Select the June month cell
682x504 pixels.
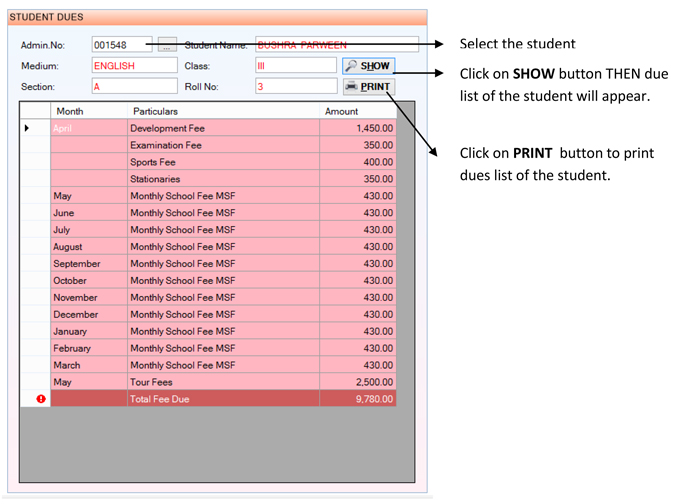(x=89, y=213)
